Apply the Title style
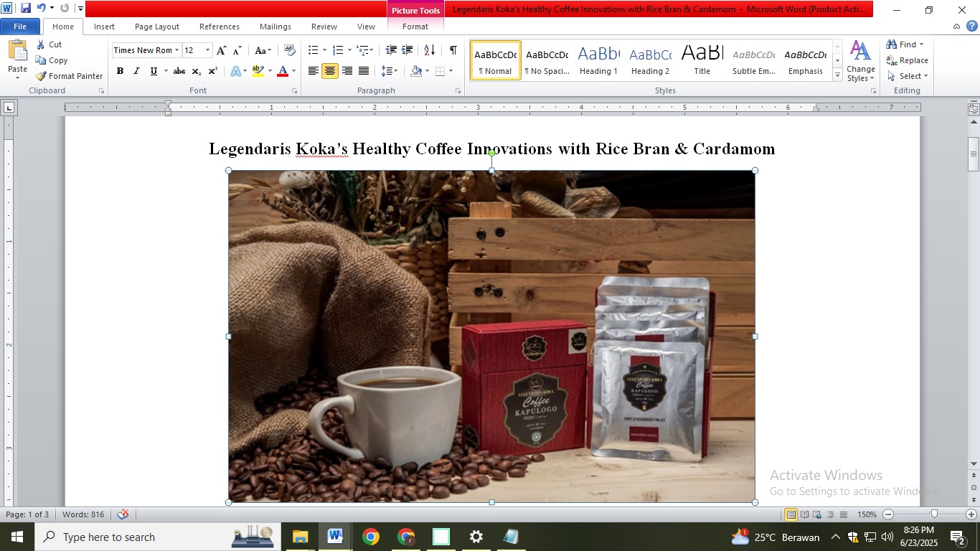 click(702, 60)
